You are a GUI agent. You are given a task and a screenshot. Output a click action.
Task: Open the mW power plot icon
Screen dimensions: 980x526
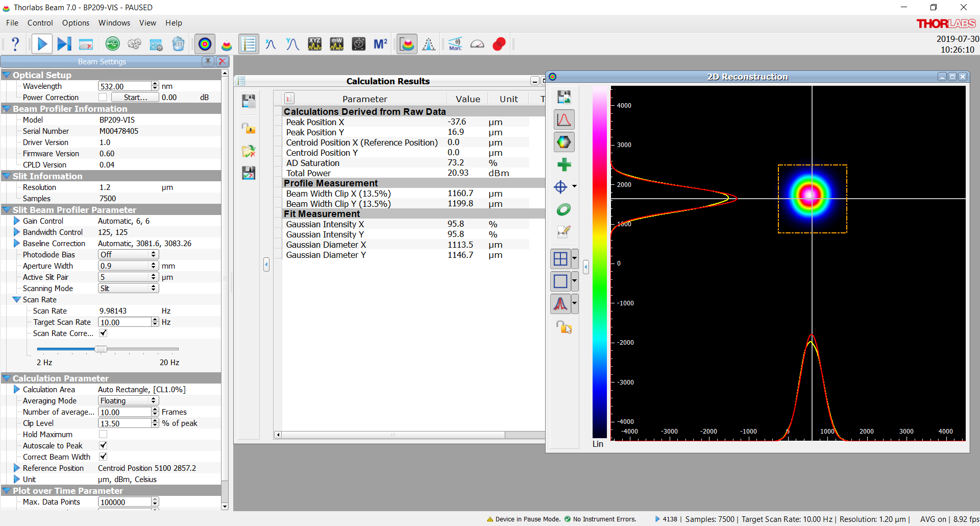coord(336,44)
